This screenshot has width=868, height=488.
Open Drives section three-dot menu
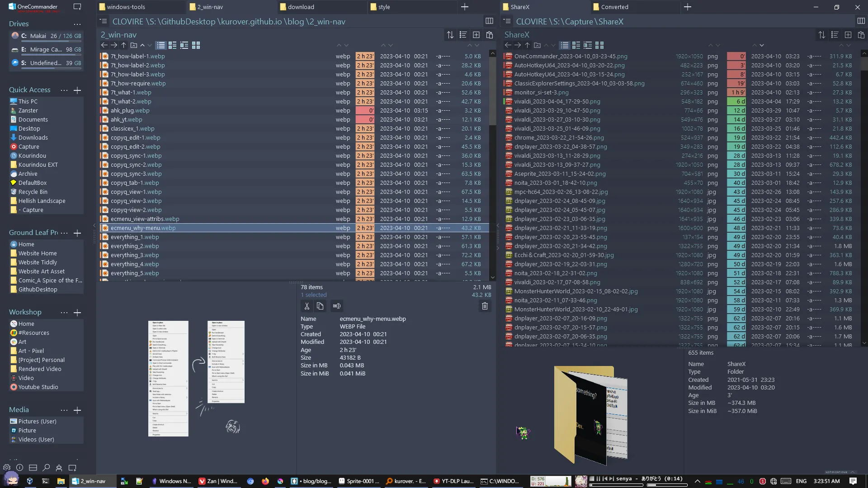coord(77,24)
